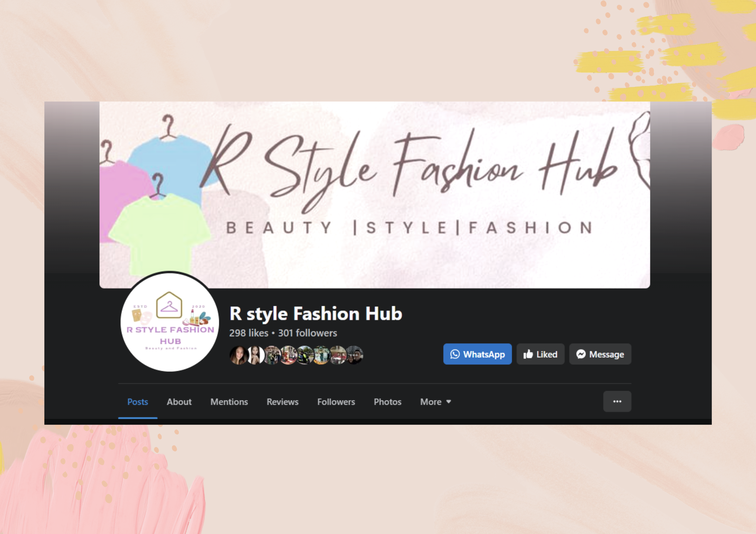Click the R Style Fashion Hub profile logo

170,322
